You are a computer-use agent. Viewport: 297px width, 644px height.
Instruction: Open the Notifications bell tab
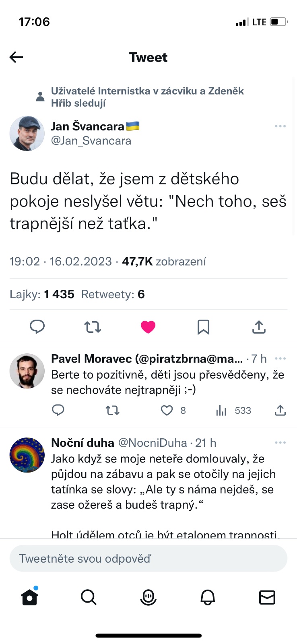tap(208, 597)
